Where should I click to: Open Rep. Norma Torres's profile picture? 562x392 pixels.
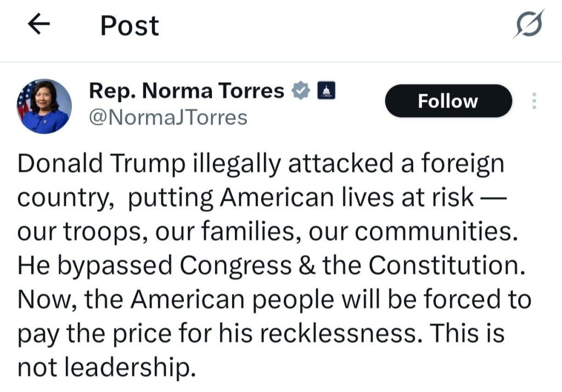tap(45, 106)
